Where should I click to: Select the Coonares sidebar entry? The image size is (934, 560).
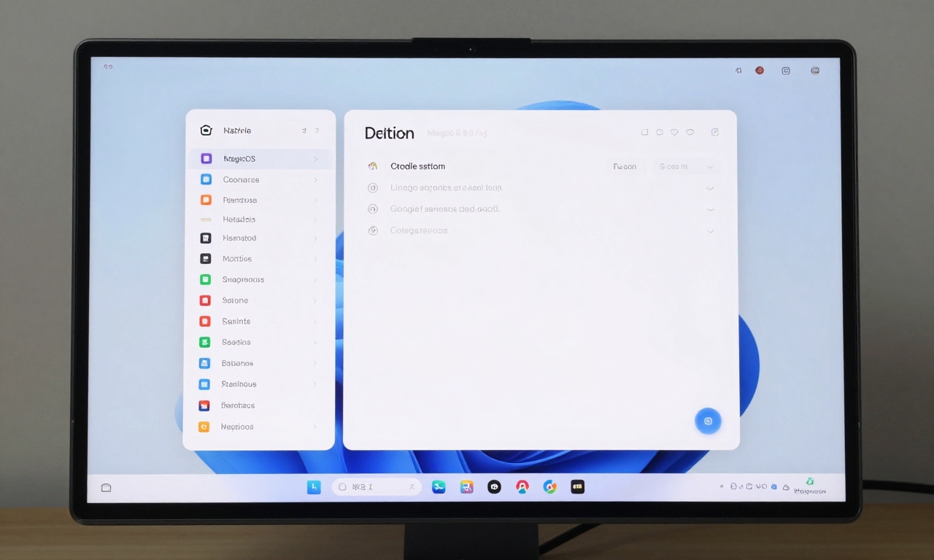coord(241,179)
